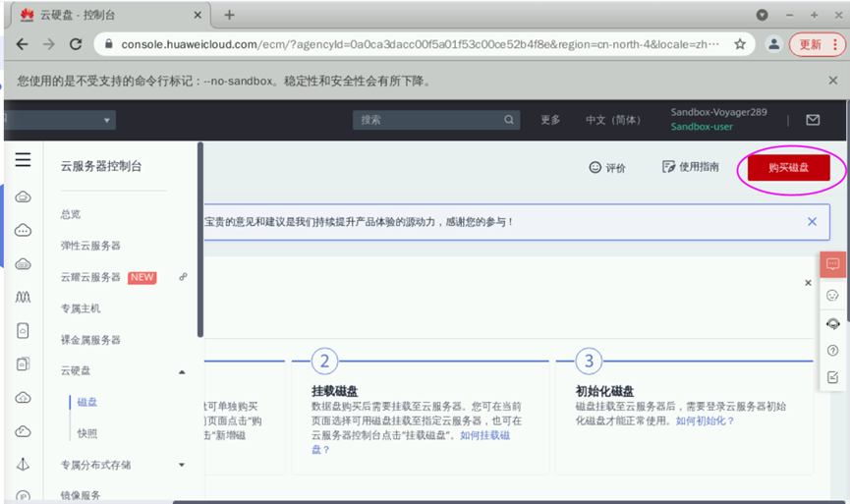Select 快照 under 云硬盘
850x504 pixels.
(86, 433)
